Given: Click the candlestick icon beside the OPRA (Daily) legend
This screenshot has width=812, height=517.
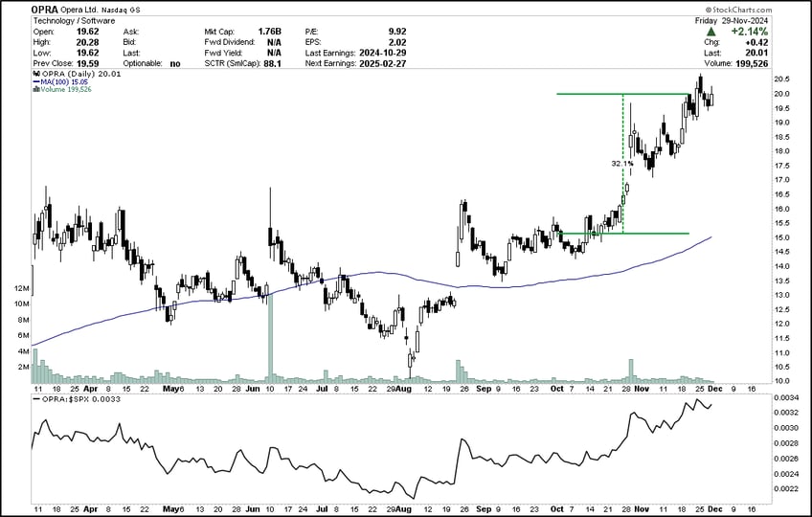Looking at the screenshot, I should coord(36,74).
